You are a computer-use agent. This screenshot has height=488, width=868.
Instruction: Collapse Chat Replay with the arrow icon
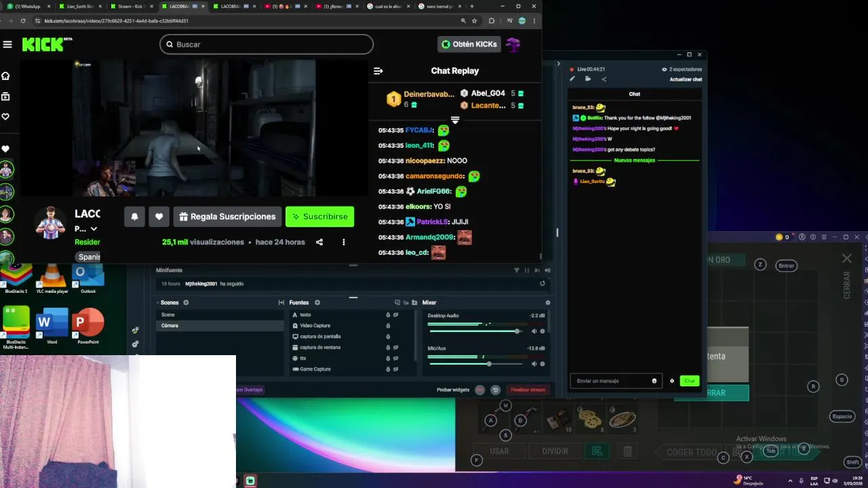[378, 70]
